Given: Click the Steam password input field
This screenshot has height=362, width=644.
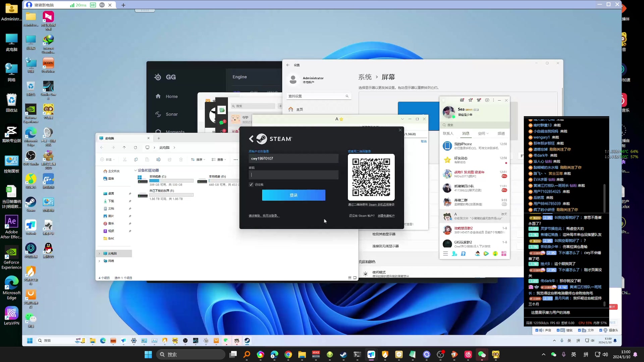Looking at the screenshot, I should (293, 175).
